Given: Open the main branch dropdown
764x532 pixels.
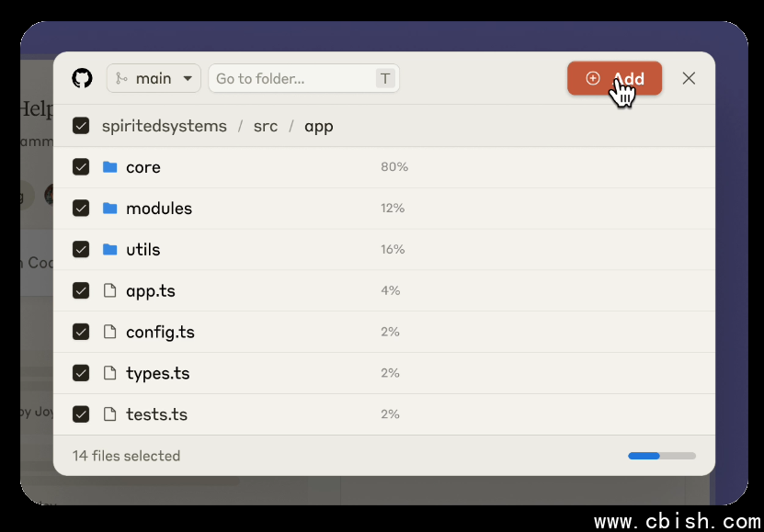Looking at the screenshot, I should [x=154, y=78].
